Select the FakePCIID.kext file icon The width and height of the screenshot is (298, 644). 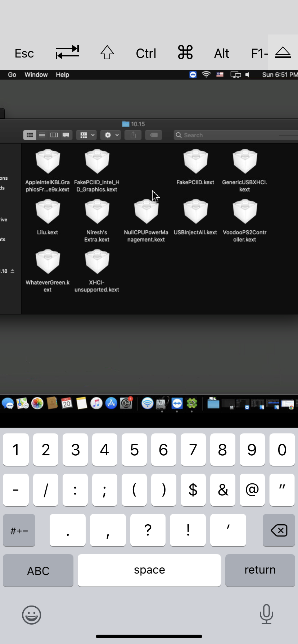(195, 161)
